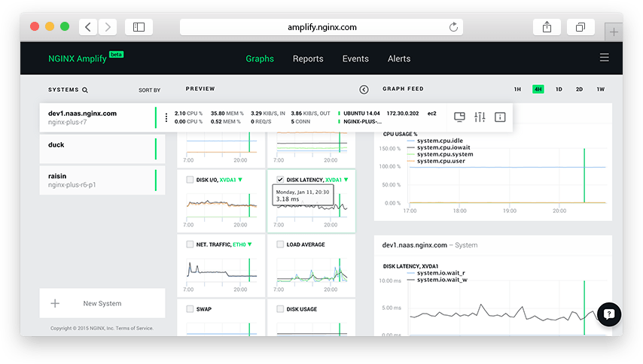Click the NGINX Amplify beta logo

[x=86, y=58]
